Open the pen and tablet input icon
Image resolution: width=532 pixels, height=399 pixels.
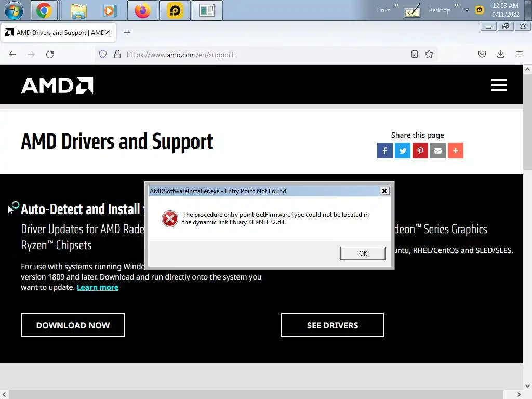(412, 10)
